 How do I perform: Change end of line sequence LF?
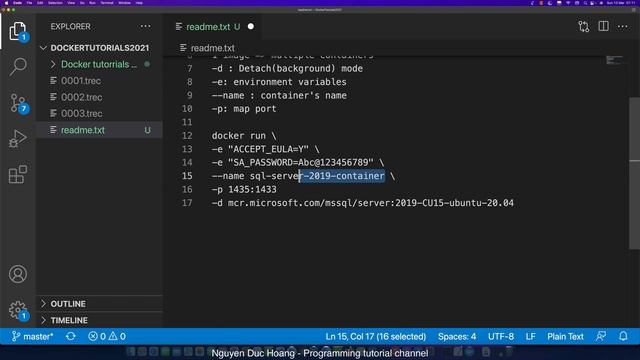pos(530,336)
